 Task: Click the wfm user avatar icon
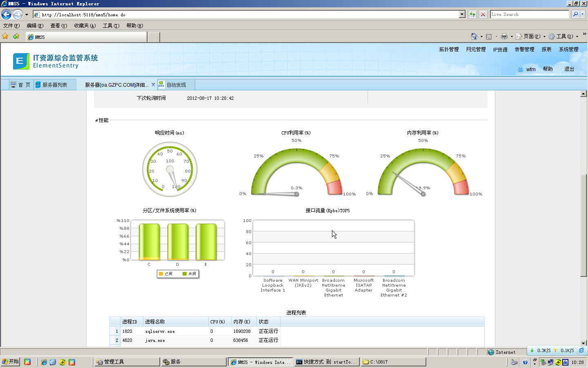click(521, 69)
